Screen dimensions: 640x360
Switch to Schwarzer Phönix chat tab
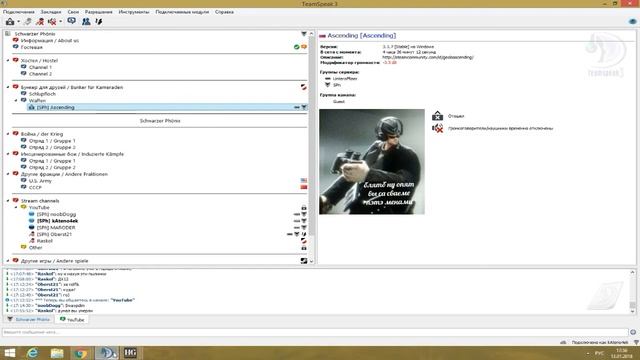pyautogui.click(x=29, y=320)
